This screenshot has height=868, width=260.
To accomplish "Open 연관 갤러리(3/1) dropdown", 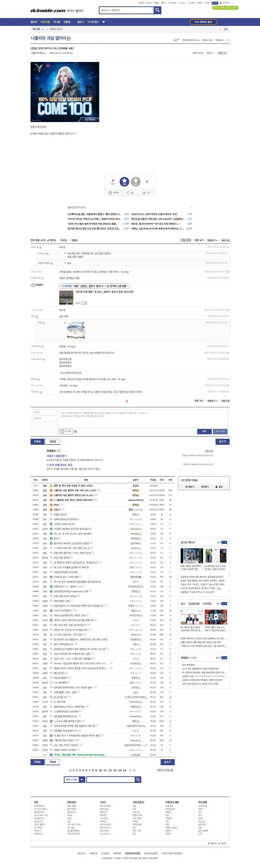I will click(191, 40).
